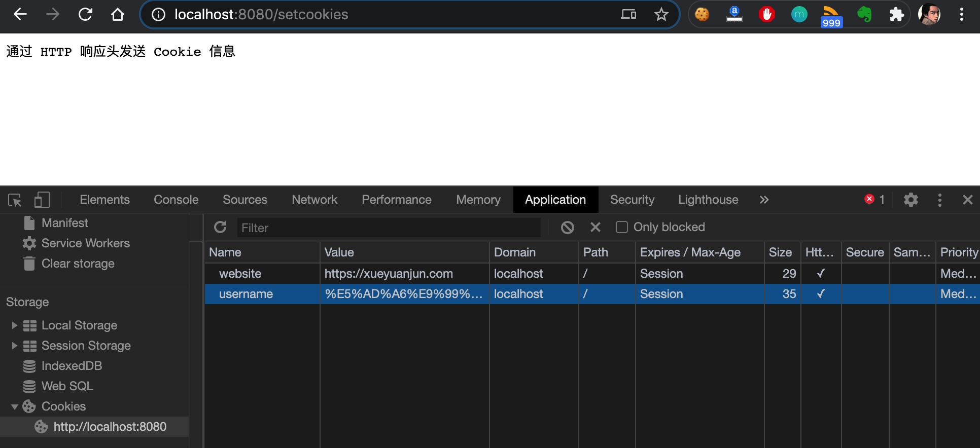Open the teal 'm' extension icon
980x448 pixels.
point(799,14)
